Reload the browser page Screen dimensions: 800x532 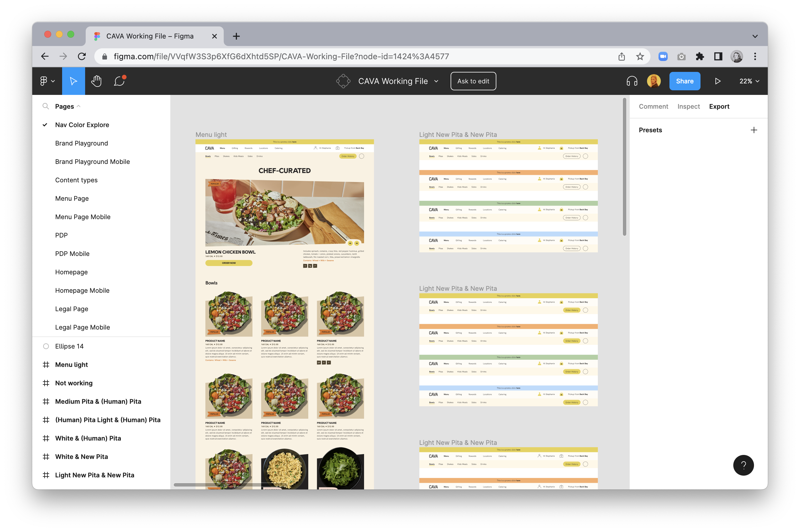pyautogui.click(x=82, y=56)
